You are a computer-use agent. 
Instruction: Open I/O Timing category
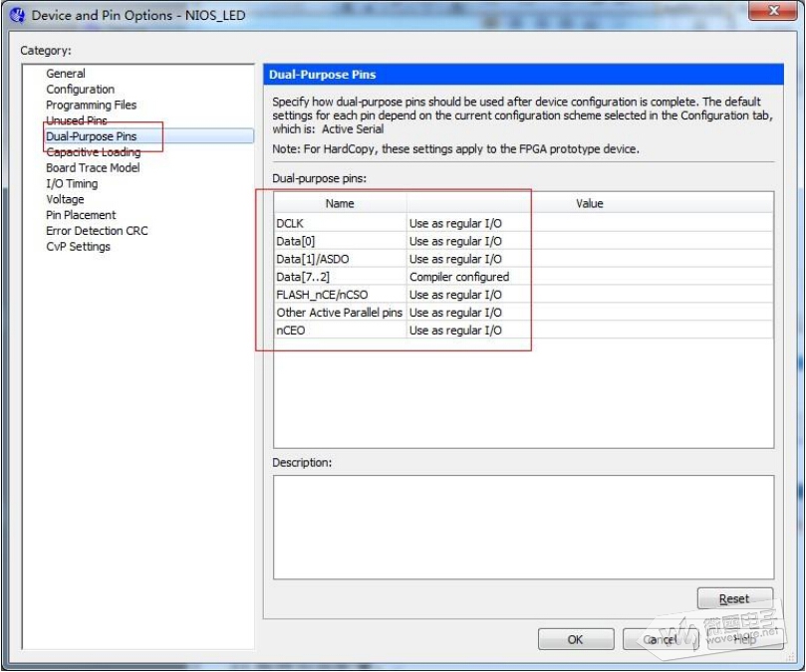click(72, 184)
